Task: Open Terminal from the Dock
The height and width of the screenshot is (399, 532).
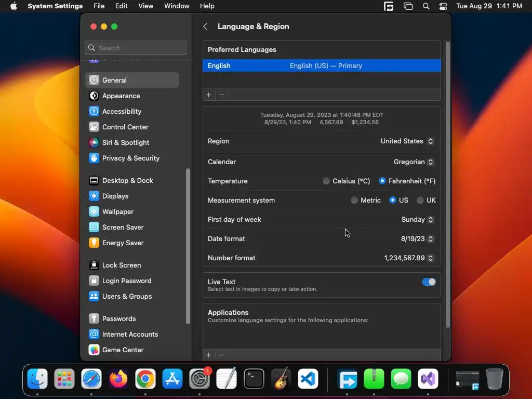Action: pyautogui.click(x=254, y=379)
